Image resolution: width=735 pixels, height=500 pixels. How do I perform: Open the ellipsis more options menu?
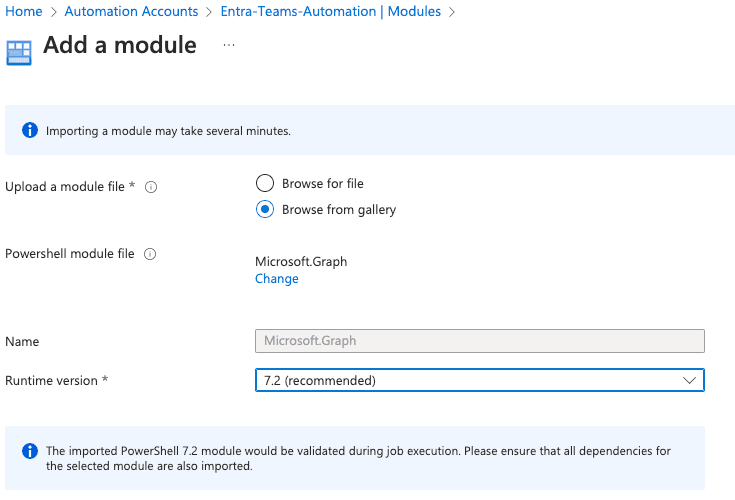point(229,45)
